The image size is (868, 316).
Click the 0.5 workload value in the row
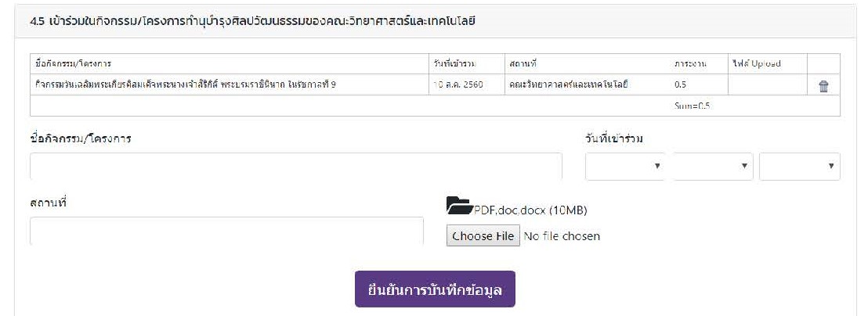tap(680, 84)
